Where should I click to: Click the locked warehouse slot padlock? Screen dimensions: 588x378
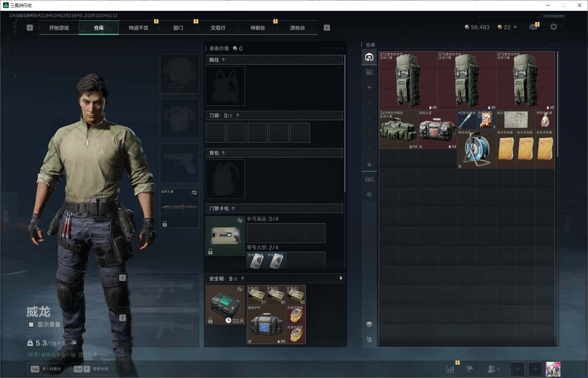[x=369, y=164]
